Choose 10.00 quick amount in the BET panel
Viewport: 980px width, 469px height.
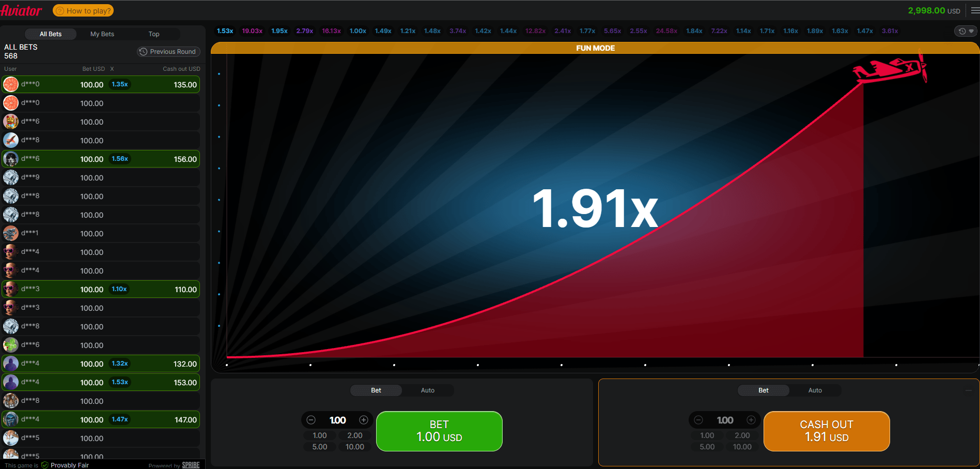click(355, 447)
